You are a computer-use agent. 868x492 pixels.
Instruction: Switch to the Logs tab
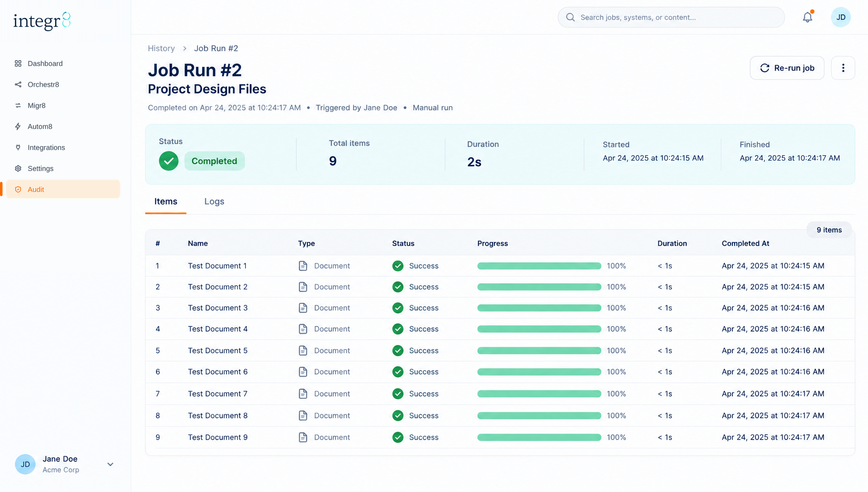coord(214,201)
